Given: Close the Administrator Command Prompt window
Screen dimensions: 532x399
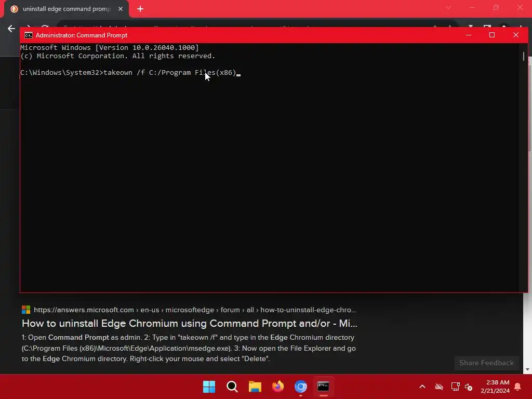Looking at the screenshot, I should point(516,35).
